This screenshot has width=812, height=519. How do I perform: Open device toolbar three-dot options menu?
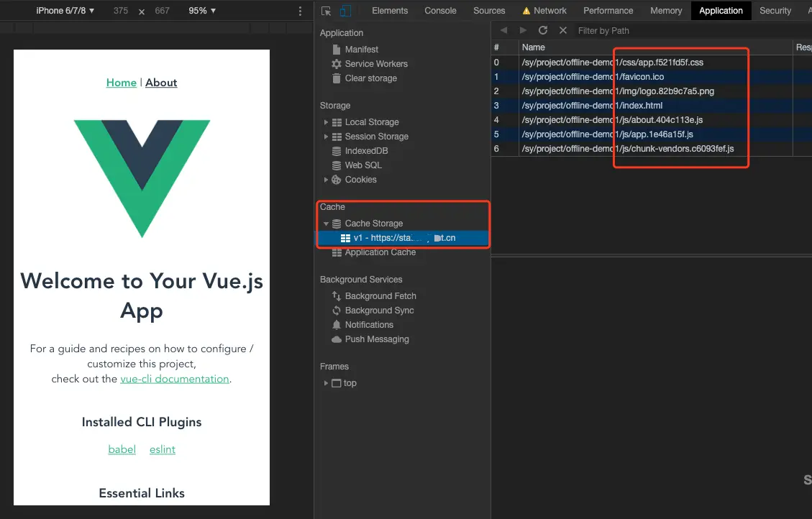(x=300, y=11)
